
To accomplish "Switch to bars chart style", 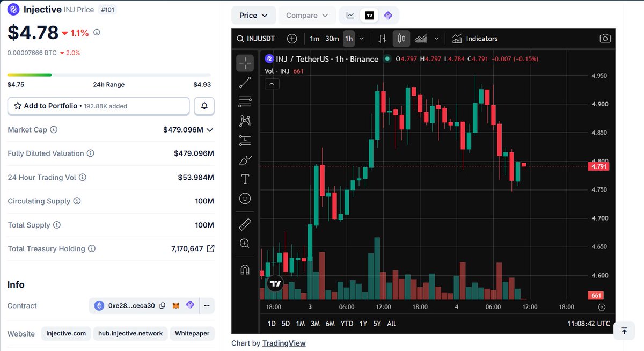I will point(383,39).
